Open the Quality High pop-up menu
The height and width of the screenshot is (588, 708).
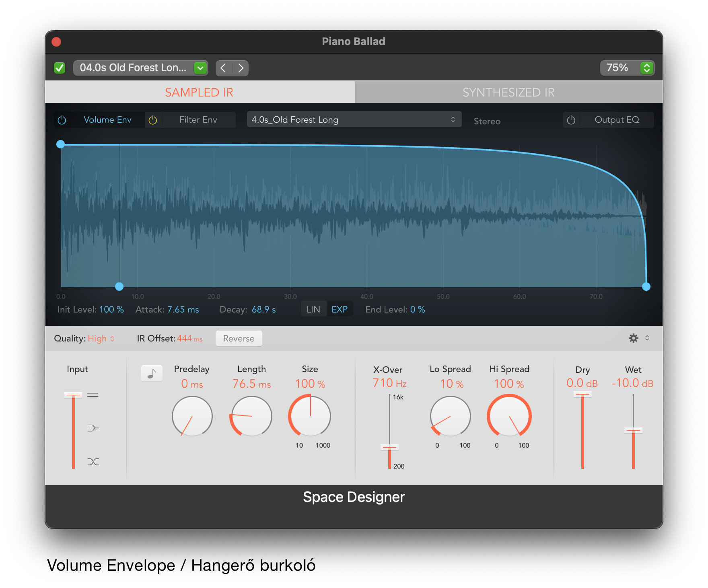(x=101, y=339)
